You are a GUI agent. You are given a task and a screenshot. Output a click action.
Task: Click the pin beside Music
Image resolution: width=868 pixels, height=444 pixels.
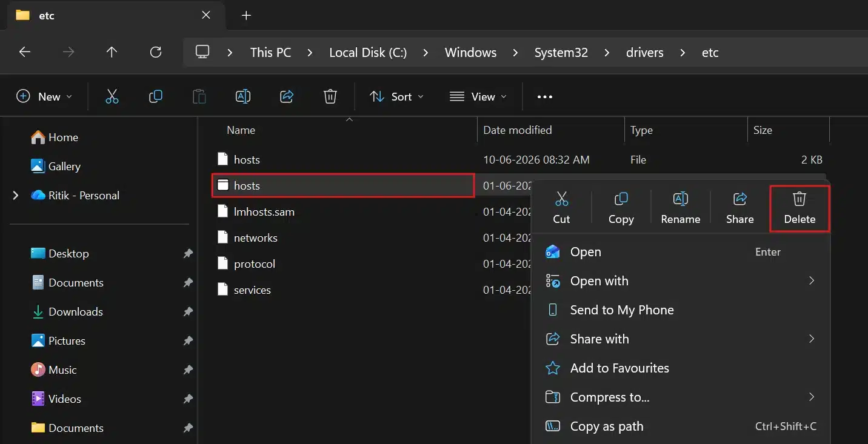pos(188,370)
